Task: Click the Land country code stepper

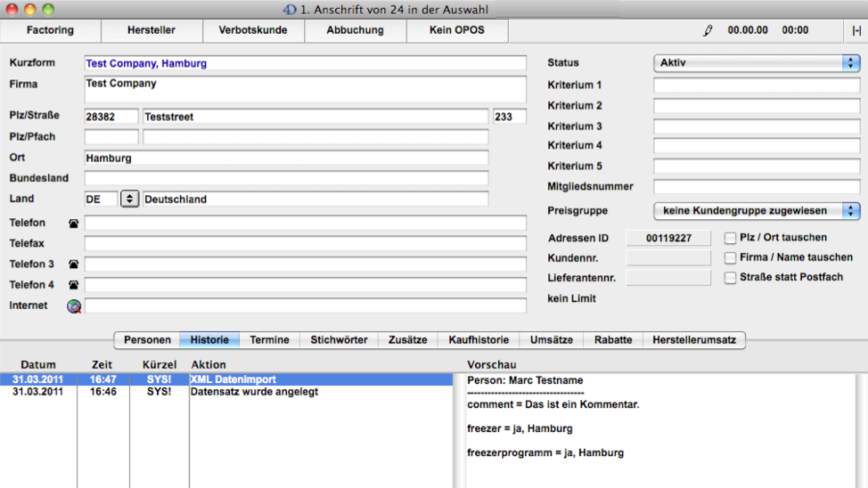Action: tap(130, 199)
